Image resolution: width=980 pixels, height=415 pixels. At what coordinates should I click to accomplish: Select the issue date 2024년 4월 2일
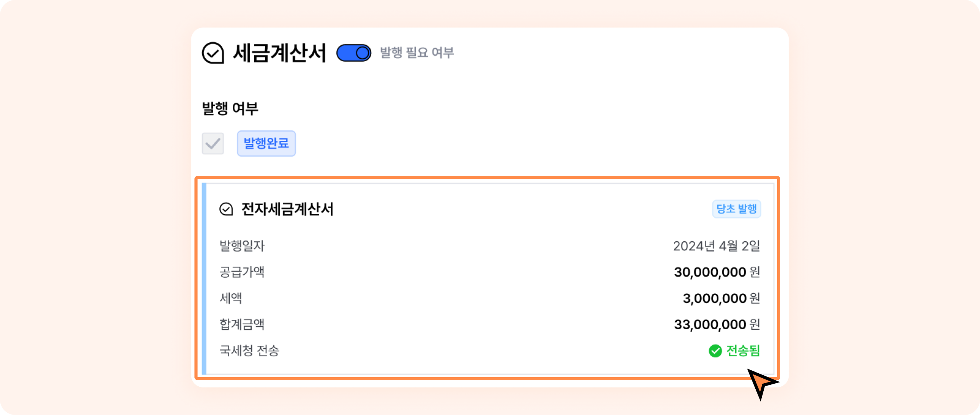point(716,246)
